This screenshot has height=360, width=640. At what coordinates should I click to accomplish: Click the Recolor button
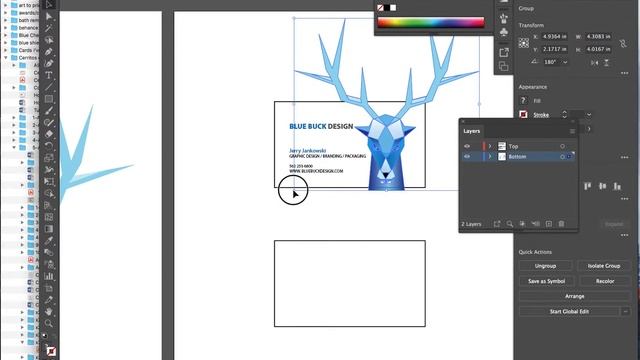605,281
